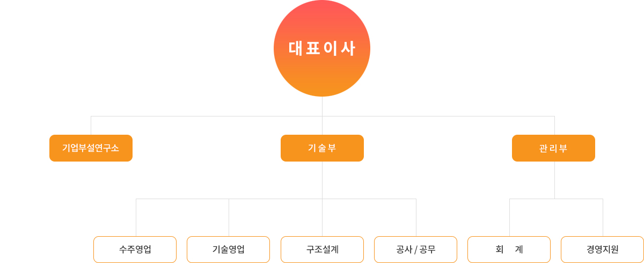The width and height of the screenshot is (644, 263).
Task: Click the 구조설계 text label
Action: [x=322, y=250]
